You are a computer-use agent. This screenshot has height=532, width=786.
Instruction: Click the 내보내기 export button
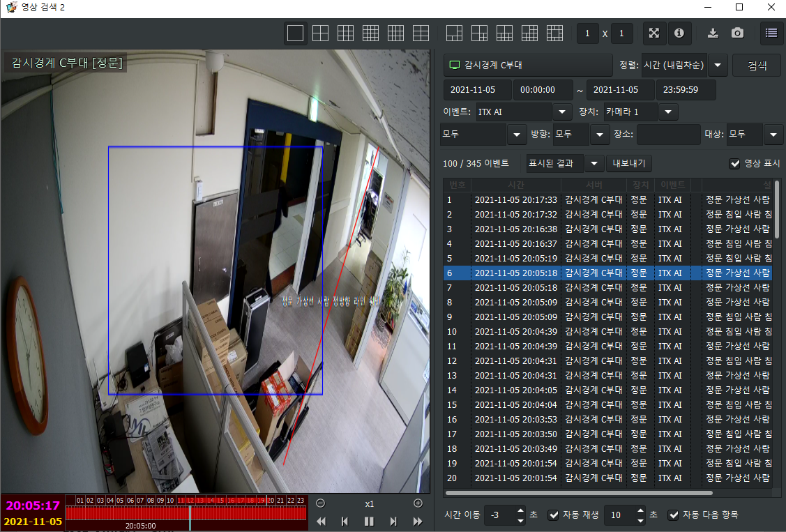(x=628, y=163)
